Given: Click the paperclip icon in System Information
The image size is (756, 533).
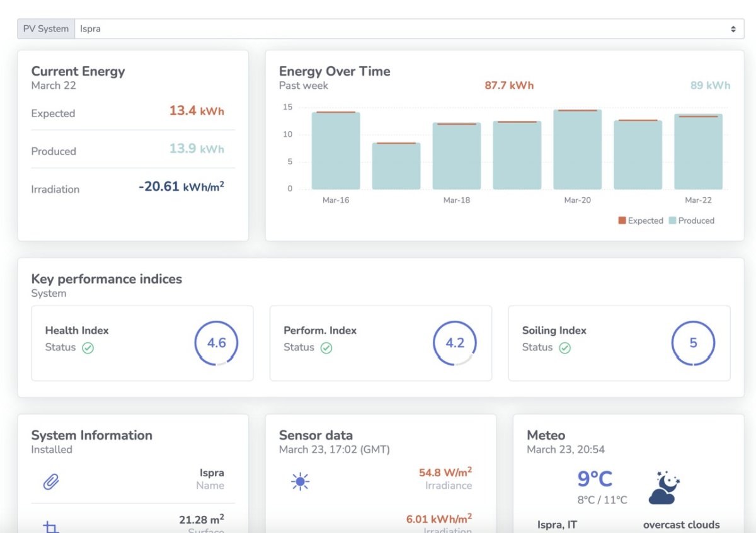Looking at the screenshot, I should pyautogui.click(x=51, y=482).
